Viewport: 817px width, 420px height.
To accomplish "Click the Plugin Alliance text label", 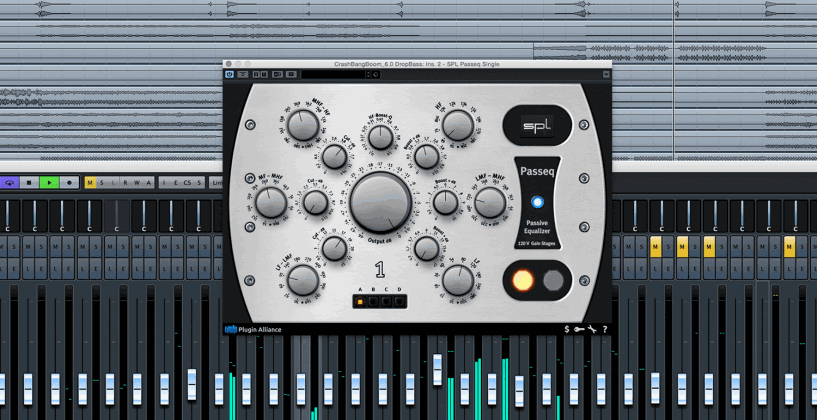I will coord(259,329).
